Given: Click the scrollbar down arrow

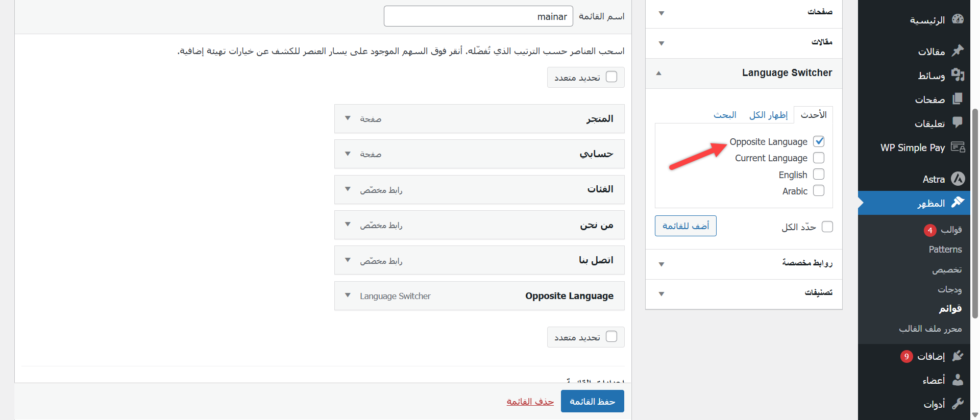Looking at the screenshot, I should (975, 415).
